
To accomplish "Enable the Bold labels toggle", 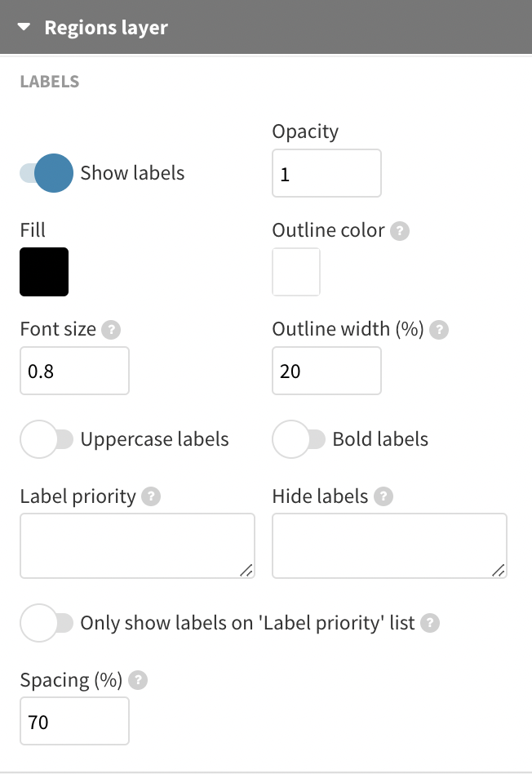I will pos(299,439).
